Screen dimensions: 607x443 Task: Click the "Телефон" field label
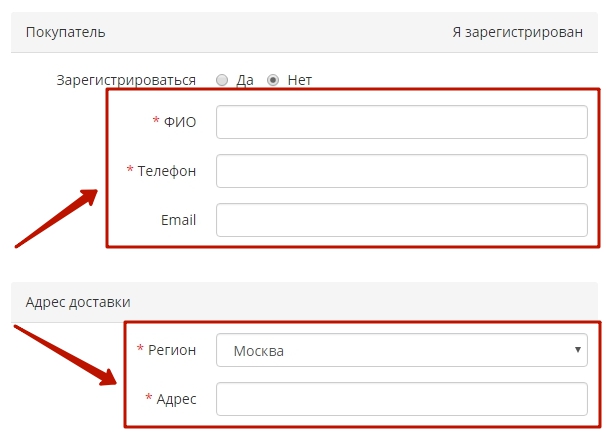tap(167, 171)
